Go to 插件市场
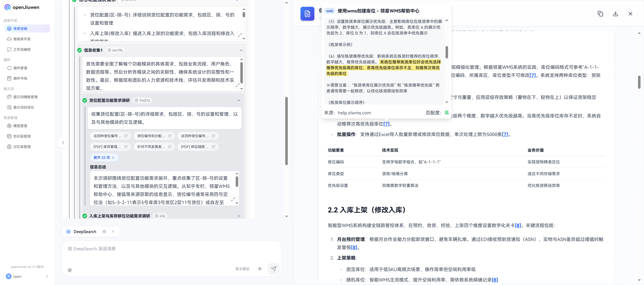This screenshot has width=644, height=285. [27, 78]
